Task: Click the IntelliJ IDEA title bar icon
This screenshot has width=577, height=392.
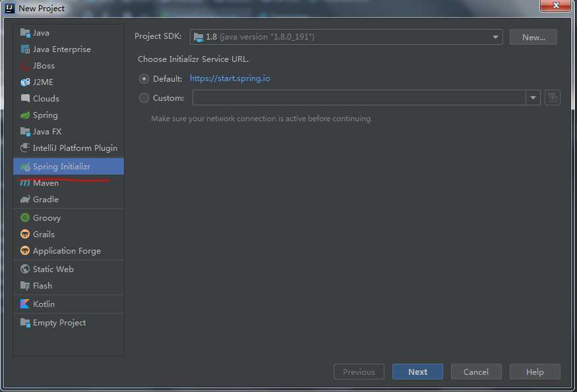Action: [10, 8]
